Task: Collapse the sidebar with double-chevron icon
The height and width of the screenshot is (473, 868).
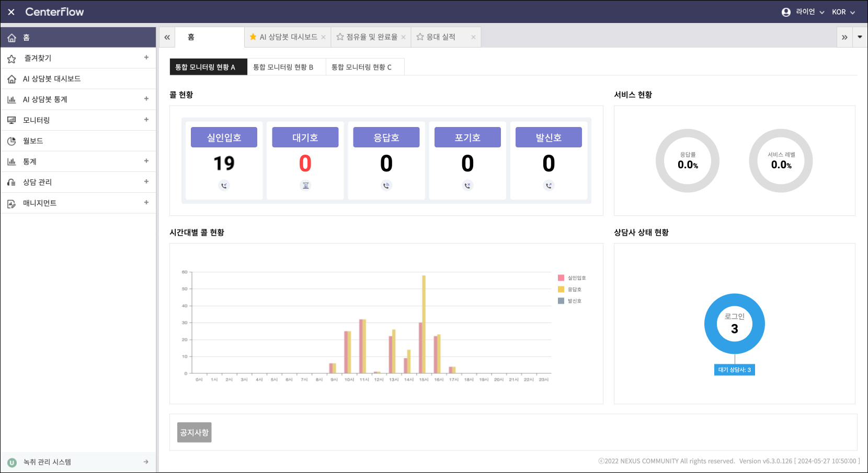Action: point(167,37)
